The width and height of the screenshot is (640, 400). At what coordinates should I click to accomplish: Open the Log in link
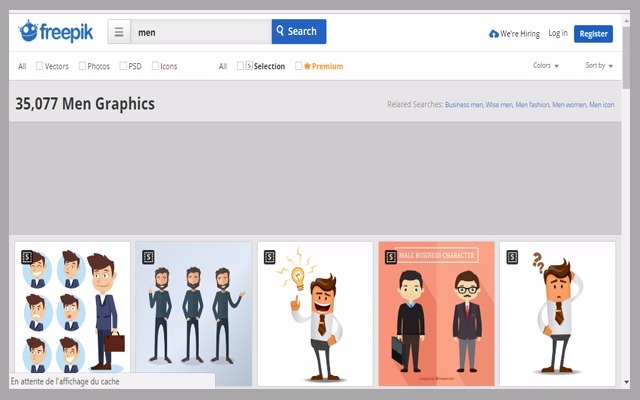[x=558, y=33]
